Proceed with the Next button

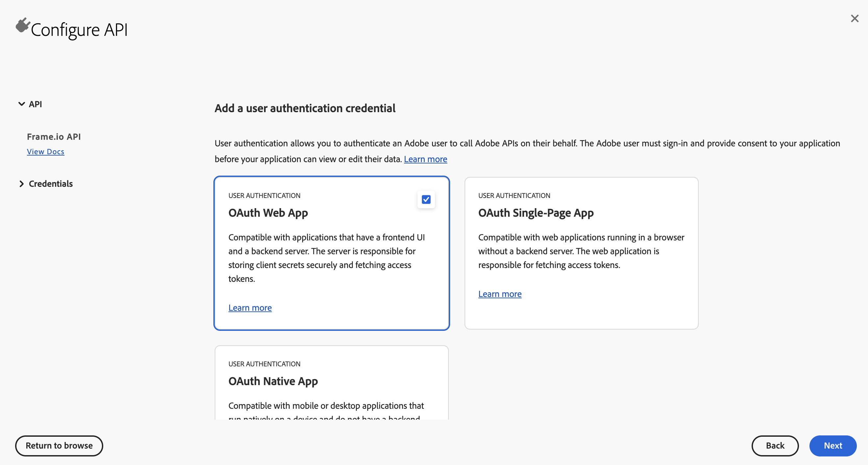tap(833, 446)
